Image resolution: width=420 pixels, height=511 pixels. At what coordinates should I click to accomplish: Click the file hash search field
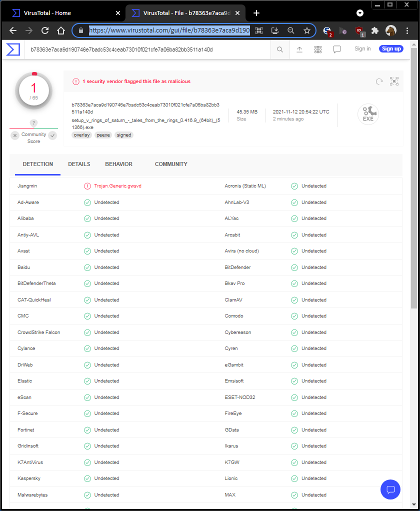click(x=148, y=49)
